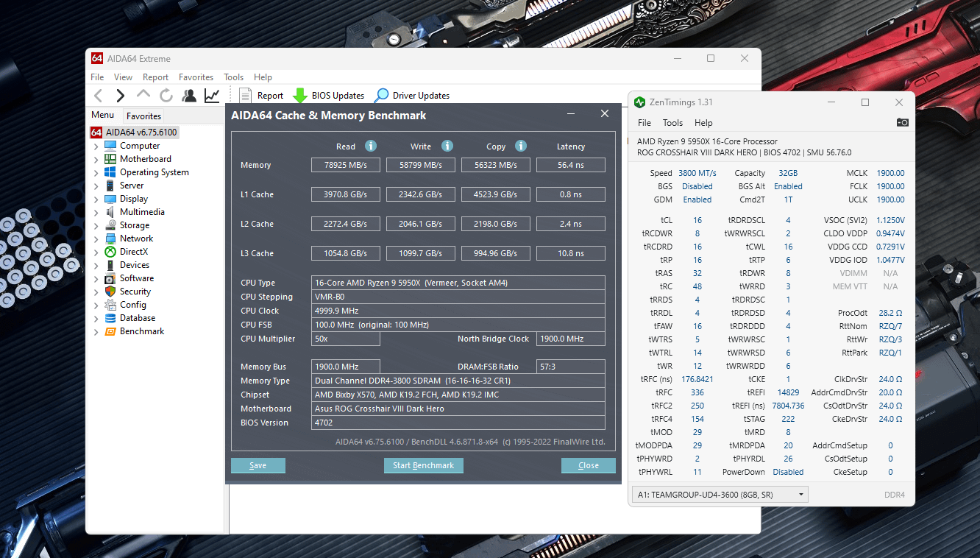The width and height of the screenshot is (980, 558).
Task: Open the DIMM slot selector dropdown in ZenTimings
Action: [720, 495]
